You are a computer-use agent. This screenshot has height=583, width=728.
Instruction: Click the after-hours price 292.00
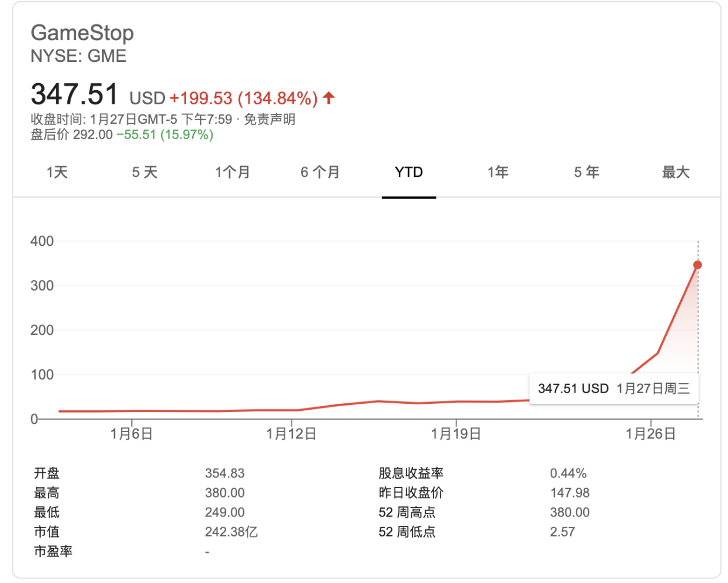coord(92,134)
